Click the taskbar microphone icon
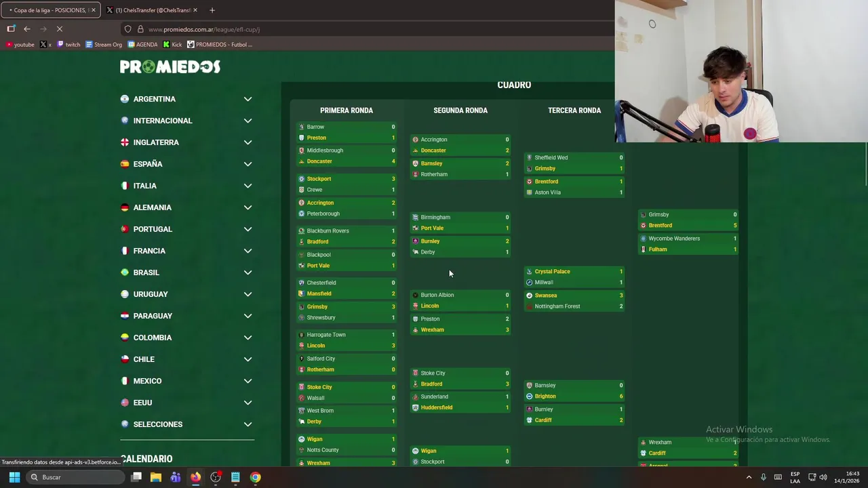This screenshot has height=488, width=868. pos(764,477)
